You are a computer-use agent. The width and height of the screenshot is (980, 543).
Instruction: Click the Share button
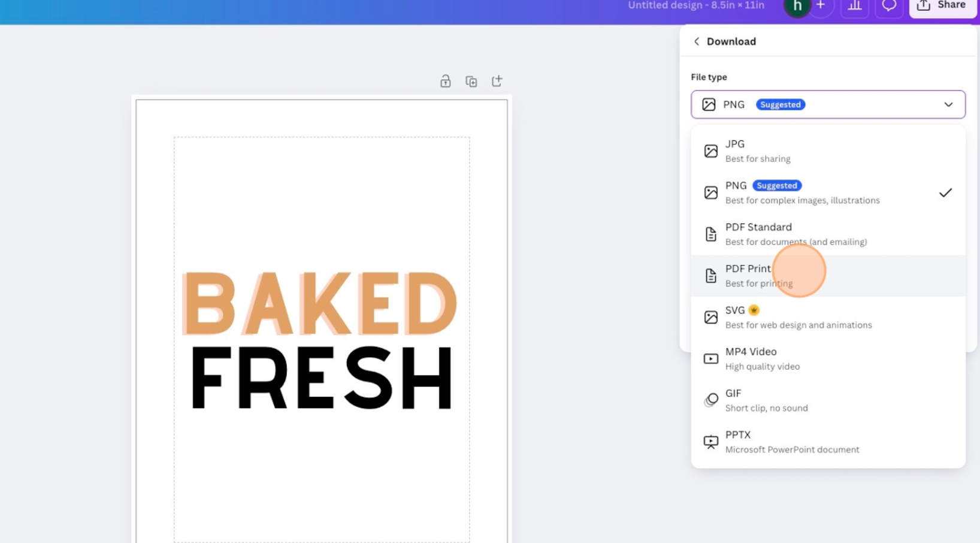943,6
